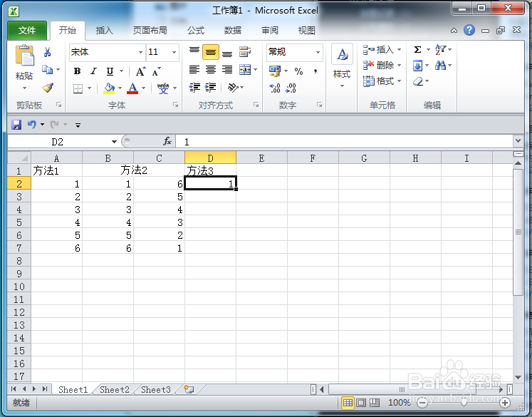Toggle underline formatting
The width and height of the screenshot is (532, 417).
tap(110, 71)
